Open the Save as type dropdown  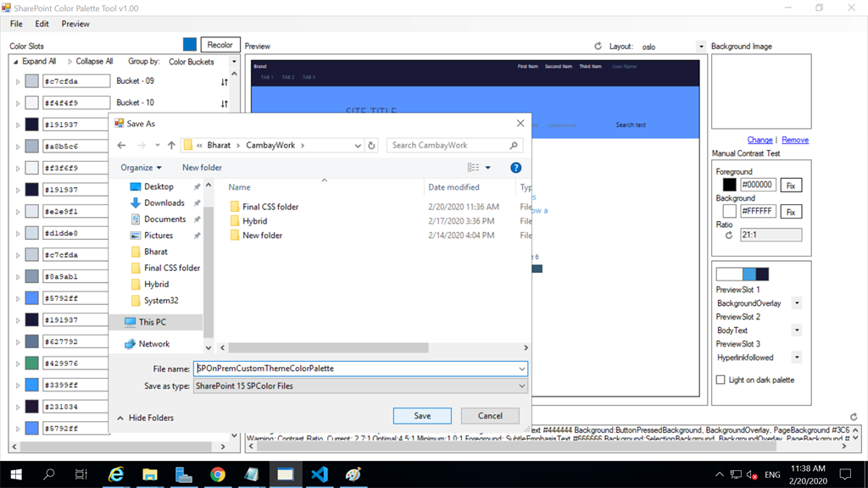coord(521,385)
